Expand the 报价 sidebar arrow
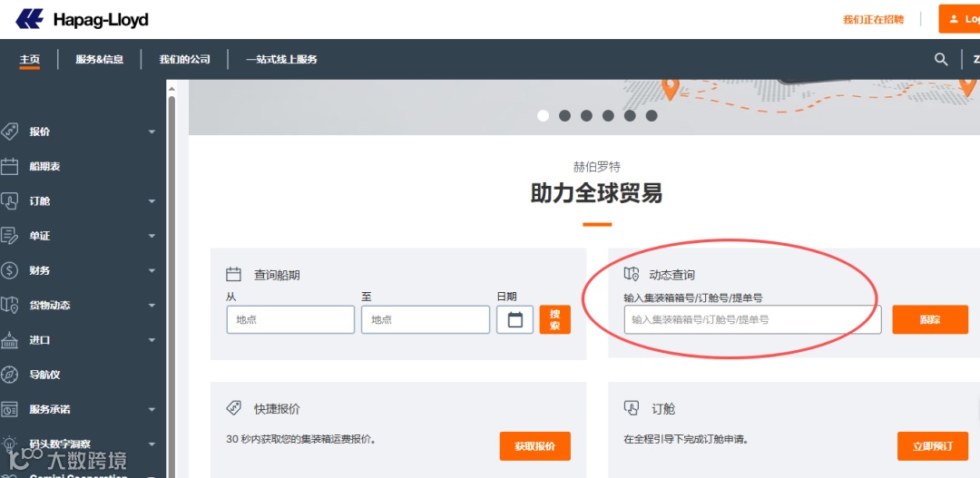The height and width of the screenshot is (478, 980). 152,132
